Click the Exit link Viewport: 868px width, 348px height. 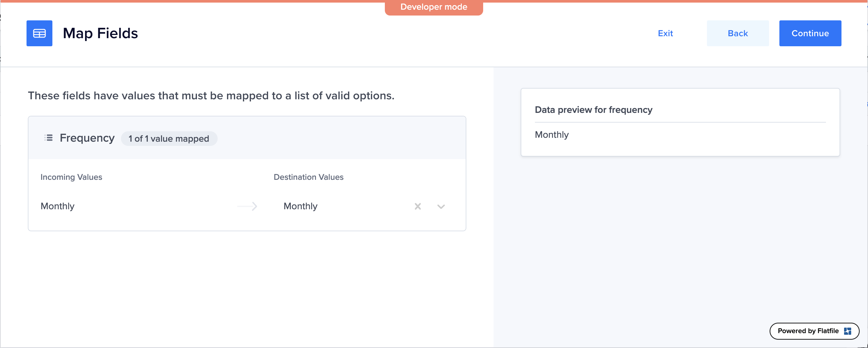[x=665, y=33]
